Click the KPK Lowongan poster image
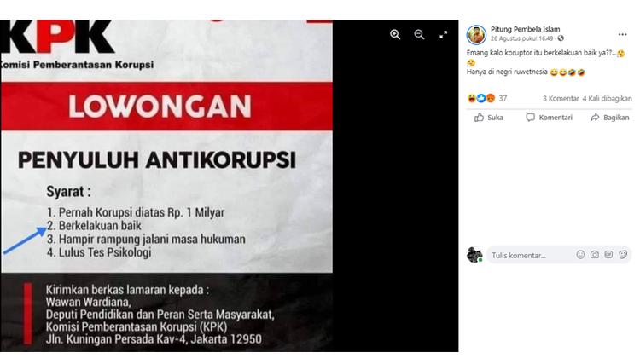Image resolution: width=640 pixels, height=364 pixels. (166, 187)
